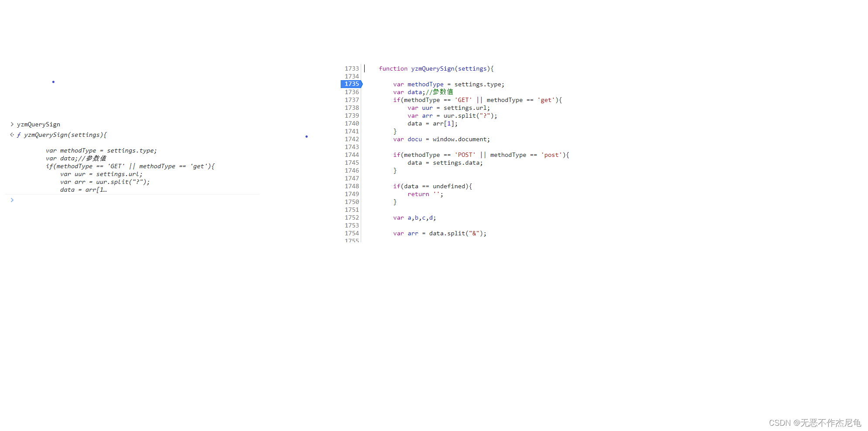Click console text 'var methodType = settings.type;'
The image size is (868, 431).
click(x=101, y=150)
